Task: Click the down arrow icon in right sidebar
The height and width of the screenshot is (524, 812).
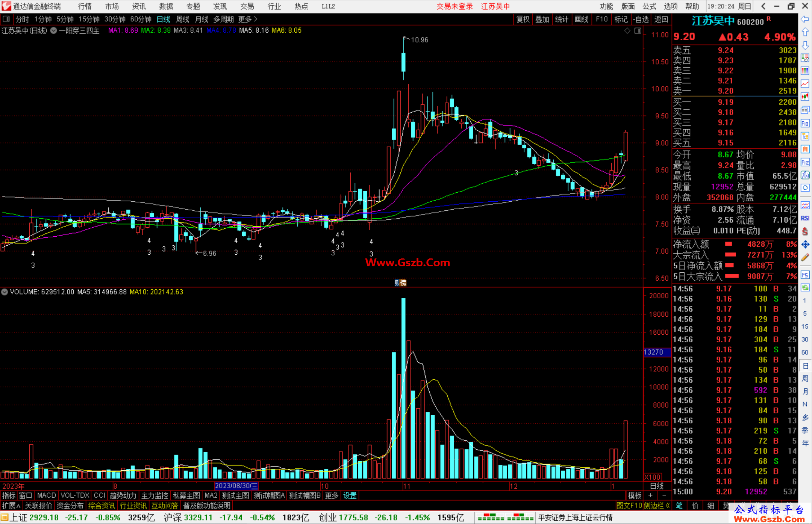Action: tap(805, 45)
